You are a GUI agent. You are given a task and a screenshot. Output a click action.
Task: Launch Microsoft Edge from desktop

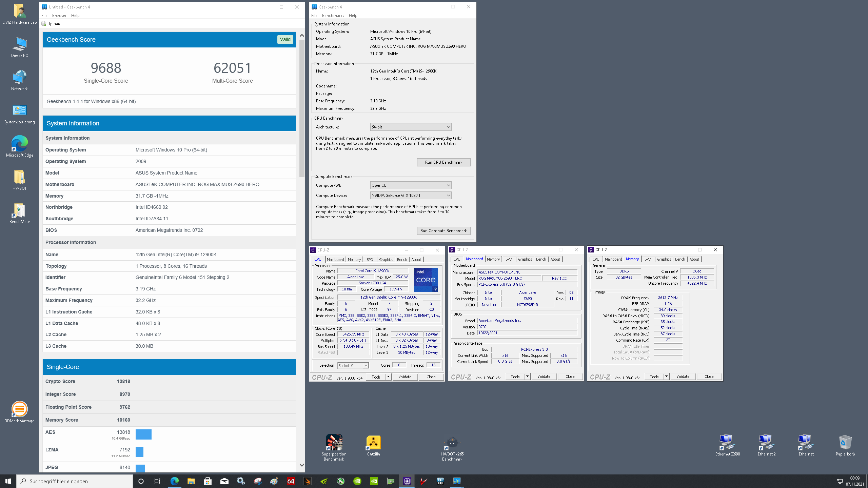coord(19,147)
